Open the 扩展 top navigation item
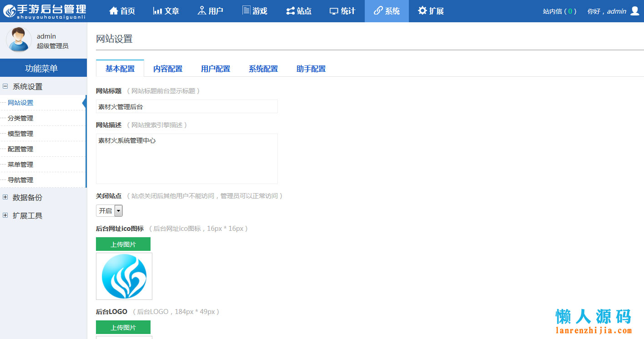 tap(431, 11)
